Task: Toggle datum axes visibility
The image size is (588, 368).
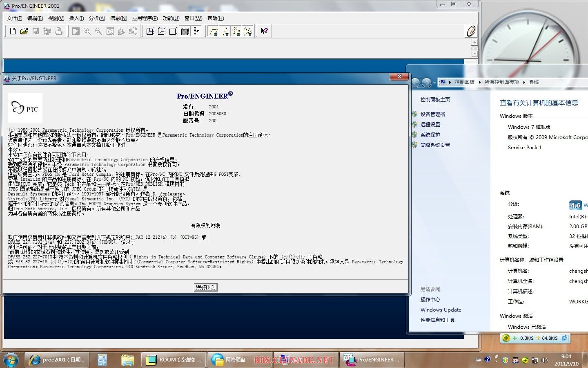Action: pyautogui.click(x=225, y=31)
